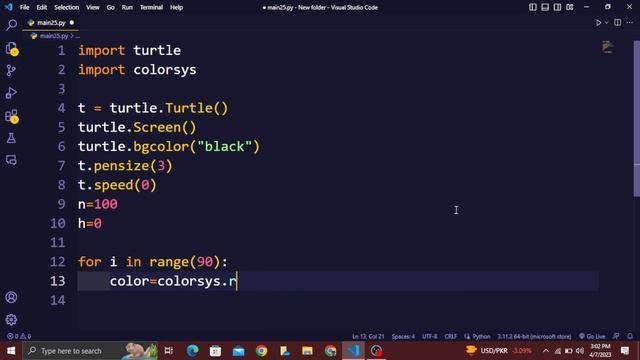Show hidden system tray icons
Screen dimensions: 640x360
click(x=546, y=351)
